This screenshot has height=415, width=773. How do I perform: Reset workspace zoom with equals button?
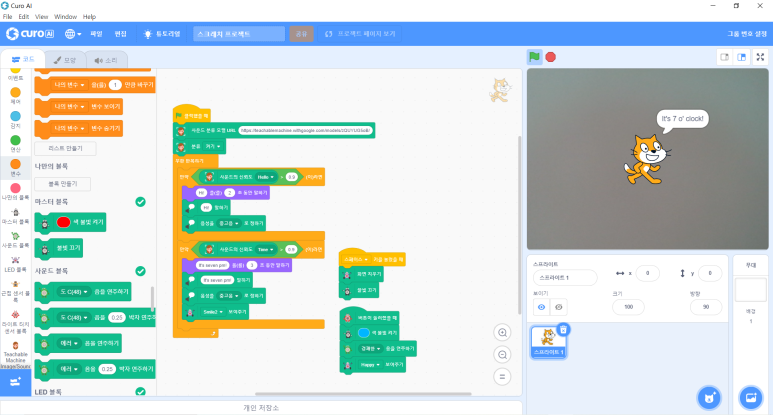(x=502, y=377)
